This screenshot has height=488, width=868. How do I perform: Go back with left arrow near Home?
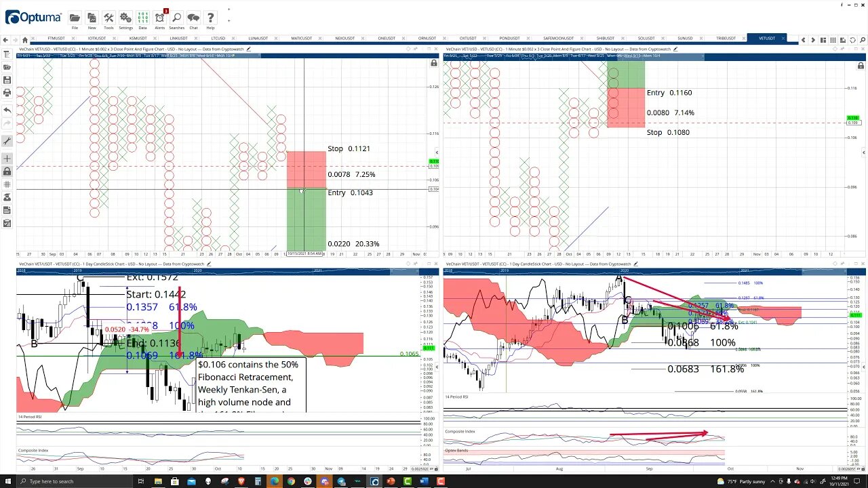coord(6,40)
